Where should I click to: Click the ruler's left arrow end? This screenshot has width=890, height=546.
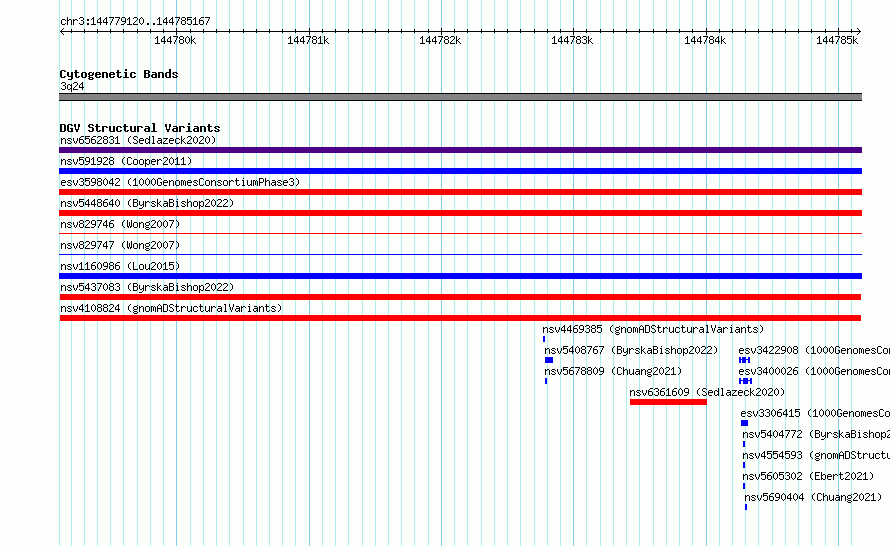[x=62, y=32]
